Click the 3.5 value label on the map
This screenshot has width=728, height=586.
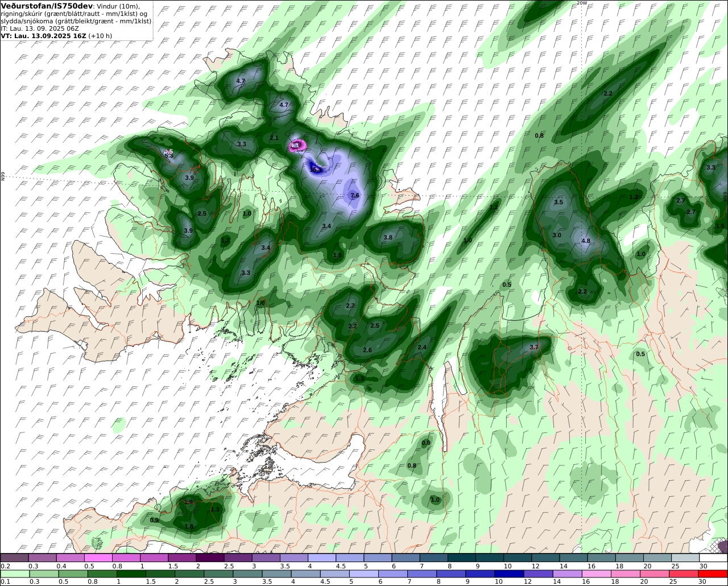click(559, 202)
